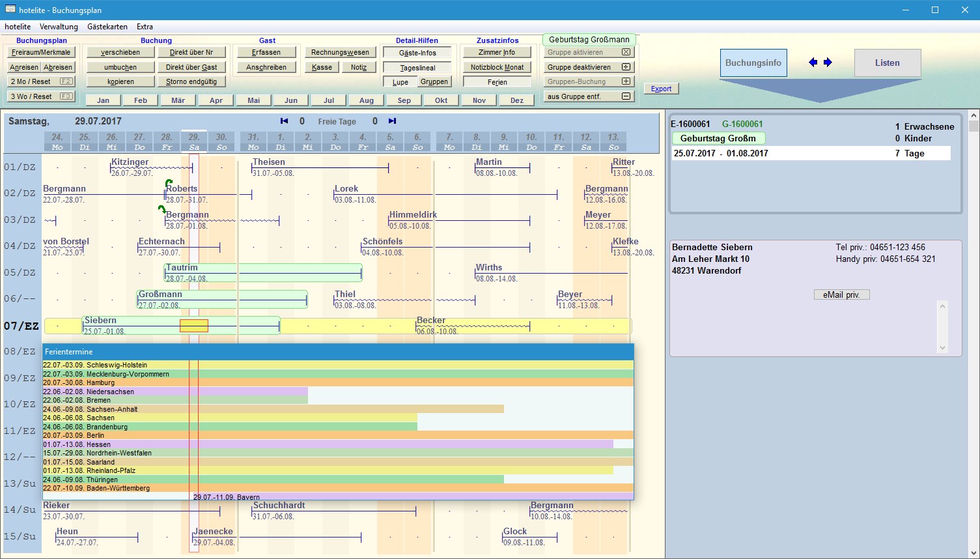Jump to the Aug month tab

click(367, 100)
